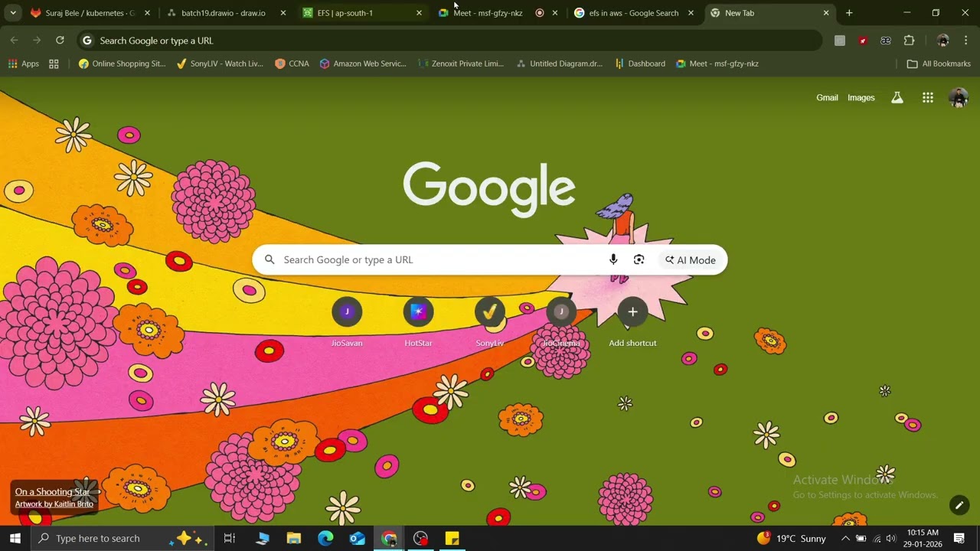Open the red rocket extension
980x551 pixels.
863,41
